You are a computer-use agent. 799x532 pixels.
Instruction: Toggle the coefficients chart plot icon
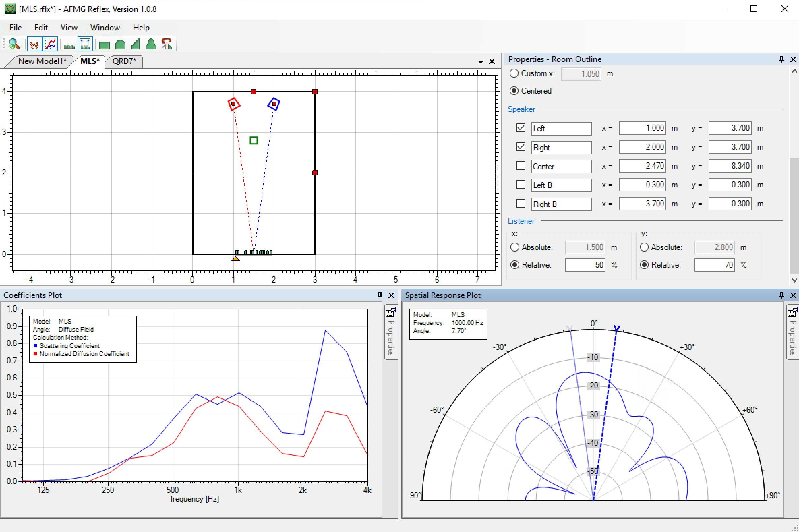tap(50, 44)
